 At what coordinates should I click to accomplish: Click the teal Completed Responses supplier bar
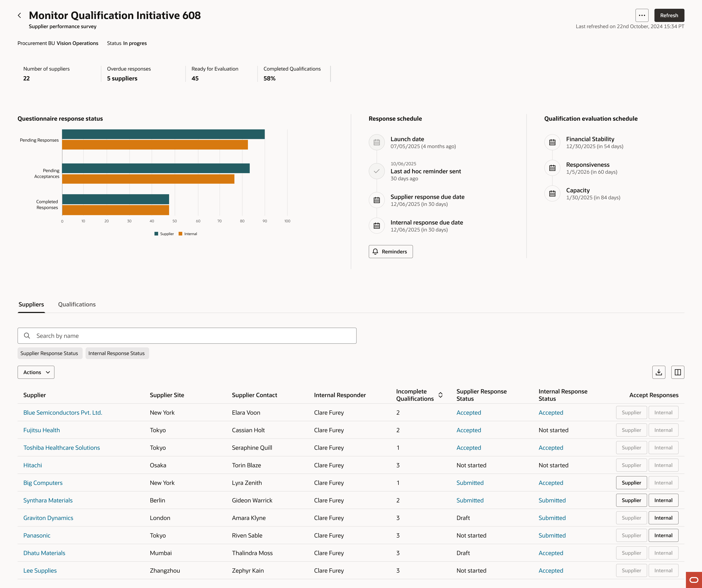(116, 199)
